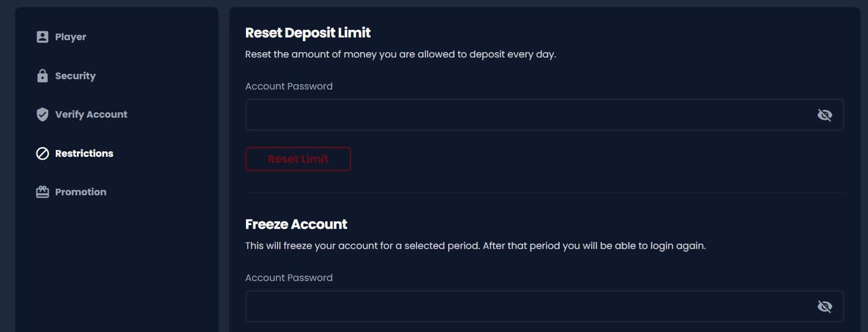Go to the Security section label
Screen dimensions: 868x332
(75, 76)
